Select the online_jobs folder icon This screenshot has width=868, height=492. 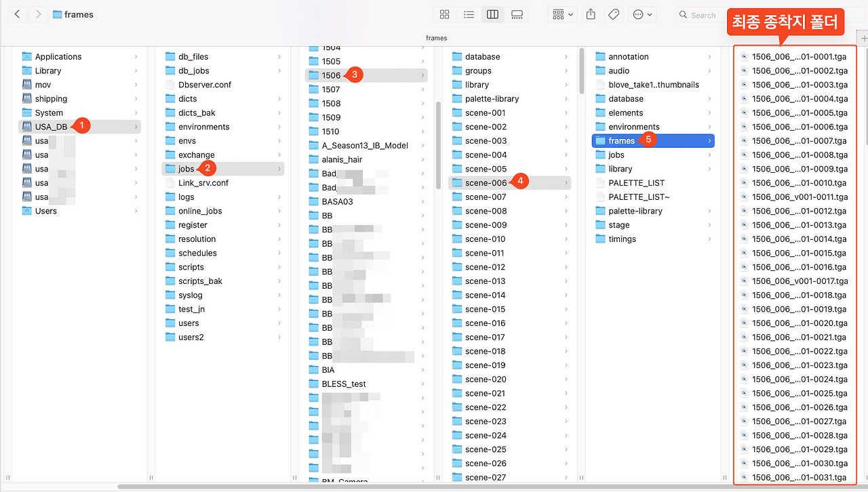coord(171,211)
